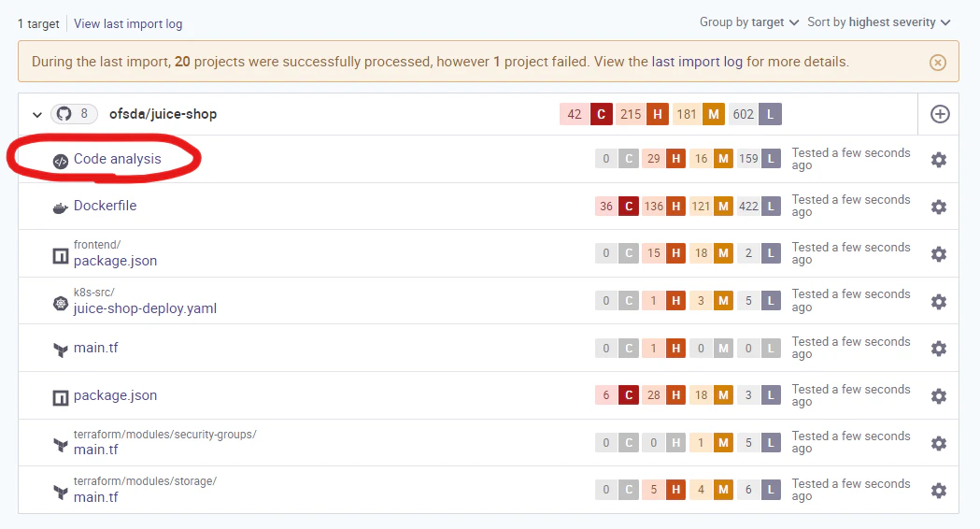Viewport: 980px width, 529px height.
Task: Click the Code analysis project icon
Action: (x=60, y=162)
